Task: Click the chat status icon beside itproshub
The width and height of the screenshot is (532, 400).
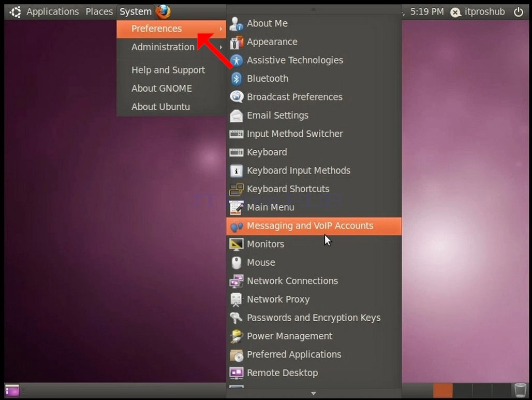Action: tap(455, 12)
